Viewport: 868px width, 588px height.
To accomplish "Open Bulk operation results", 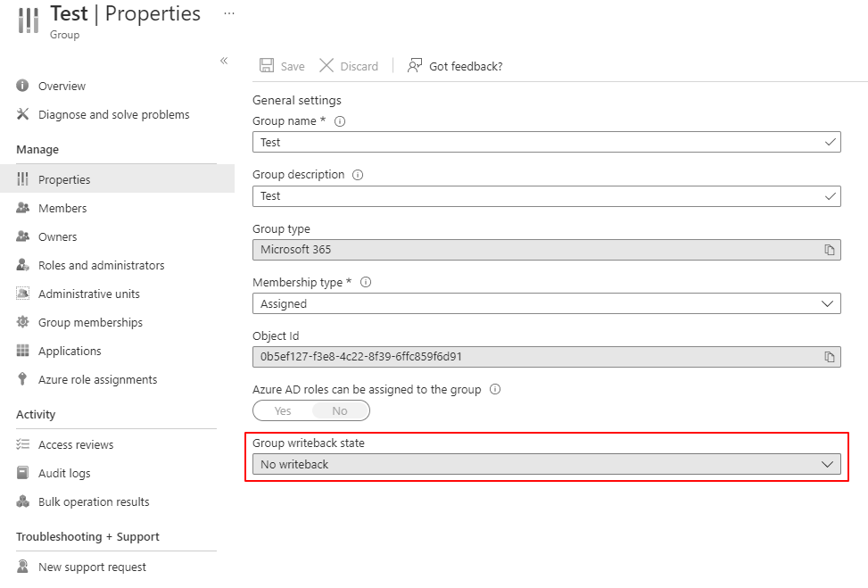I will click(x=94, y=501).
